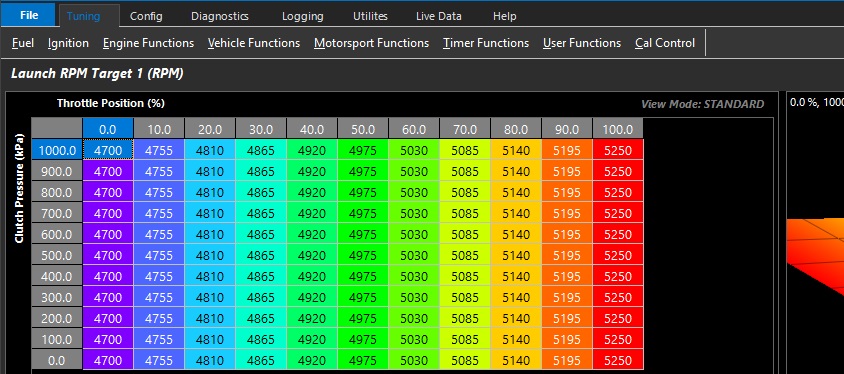Viewport: 844px width, 374px height.
Task: Select cell 4755 in the 900.0 kPa row
Action: (x=159, y=171)
